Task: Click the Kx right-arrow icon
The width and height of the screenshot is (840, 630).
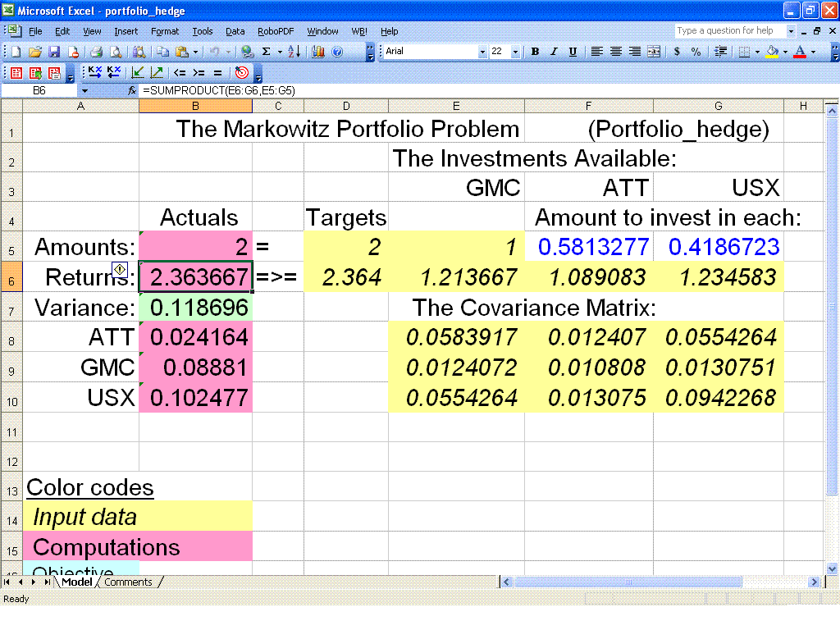Action: [95, 72]
